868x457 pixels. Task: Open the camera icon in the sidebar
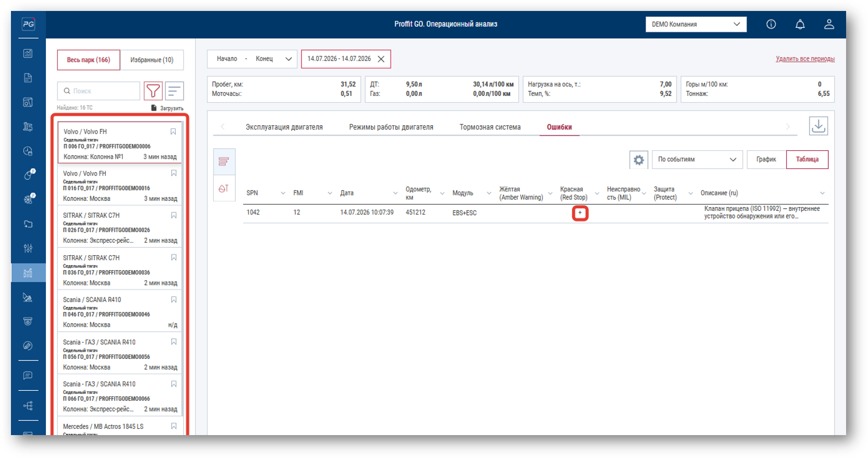coord(28,321)
